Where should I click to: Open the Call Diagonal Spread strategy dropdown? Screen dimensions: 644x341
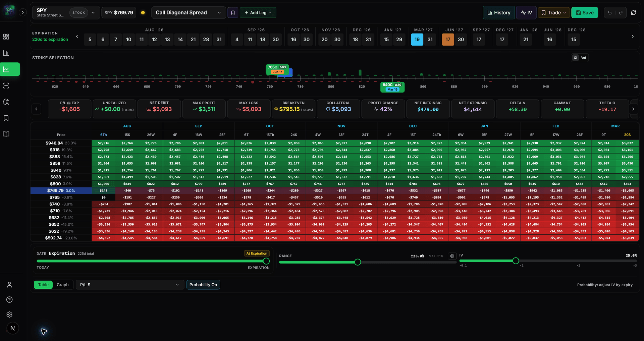click(x=188, y=13)
